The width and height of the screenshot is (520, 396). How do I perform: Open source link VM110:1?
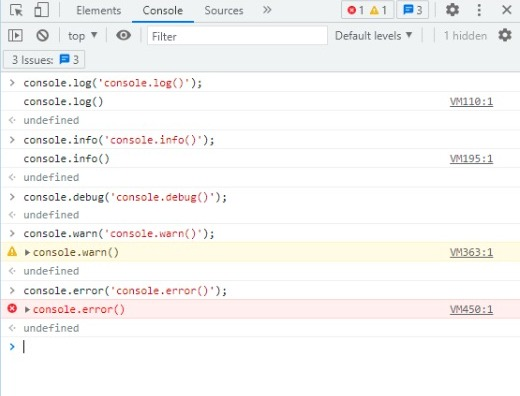[x=471, y=101]
